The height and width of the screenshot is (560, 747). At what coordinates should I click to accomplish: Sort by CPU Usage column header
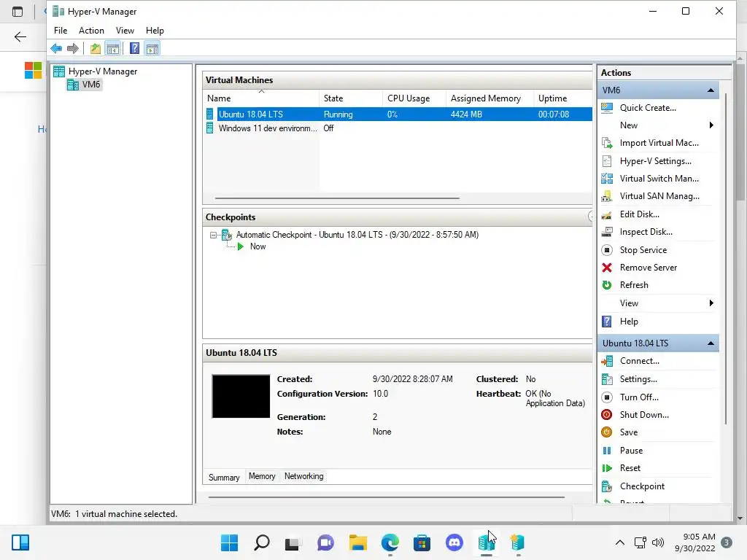click(x=414, y=98)
